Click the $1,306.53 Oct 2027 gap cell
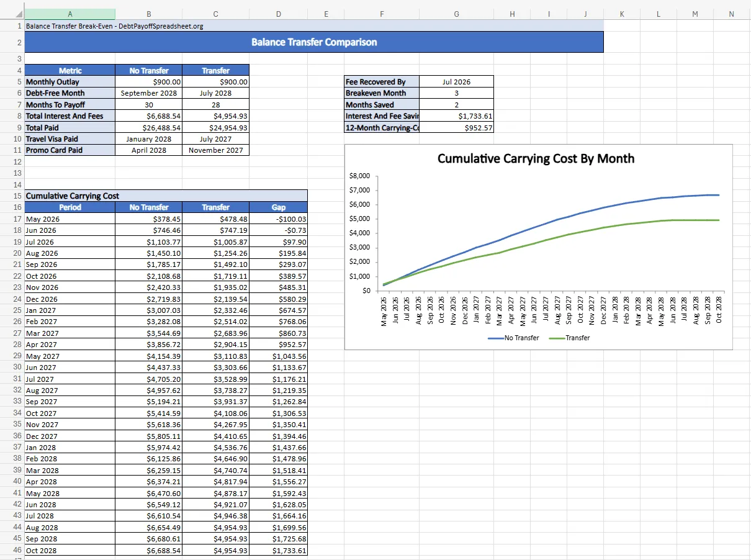The height and width of the screenshot is (560, 751). pyautogui.click(x=278, y=413)
